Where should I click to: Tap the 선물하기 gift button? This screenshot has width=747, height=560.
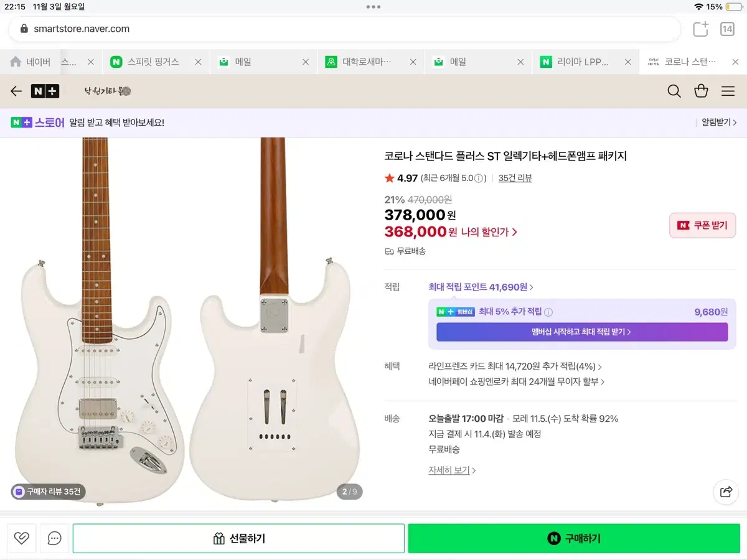click(239, 538)
